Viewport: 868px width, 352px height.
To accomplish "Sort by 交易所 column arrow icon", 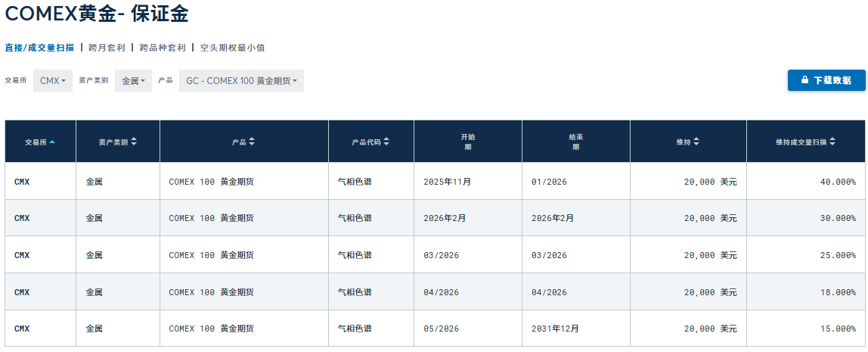I will (x=52, y=142).
